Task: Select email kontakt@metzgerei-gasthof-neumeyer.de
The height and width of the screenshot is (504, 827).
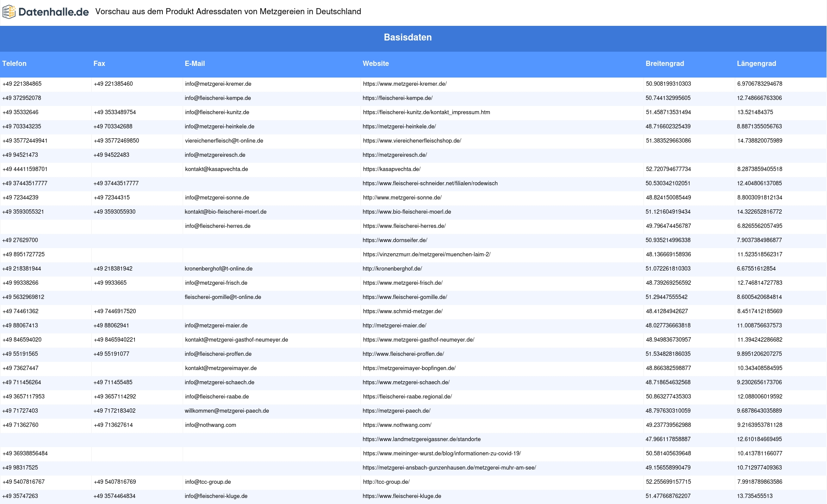Action: pyautogui.click(x=236, y=340)
